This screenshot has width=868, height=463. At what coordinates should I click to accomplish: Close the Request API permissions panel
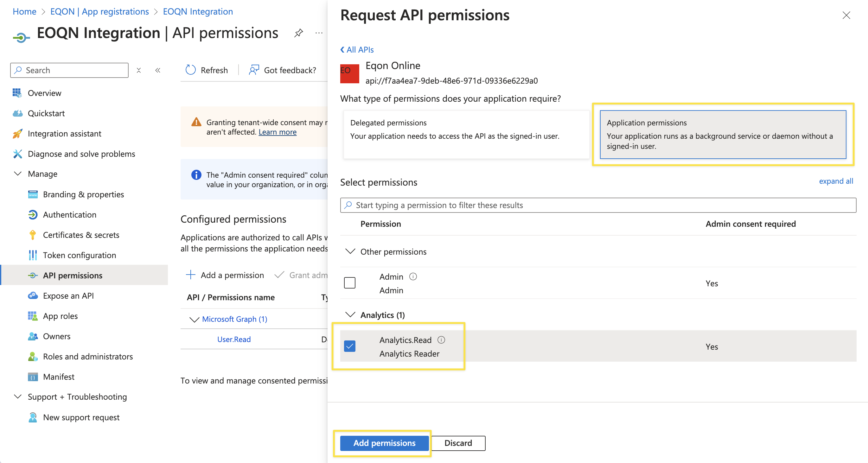846,16
